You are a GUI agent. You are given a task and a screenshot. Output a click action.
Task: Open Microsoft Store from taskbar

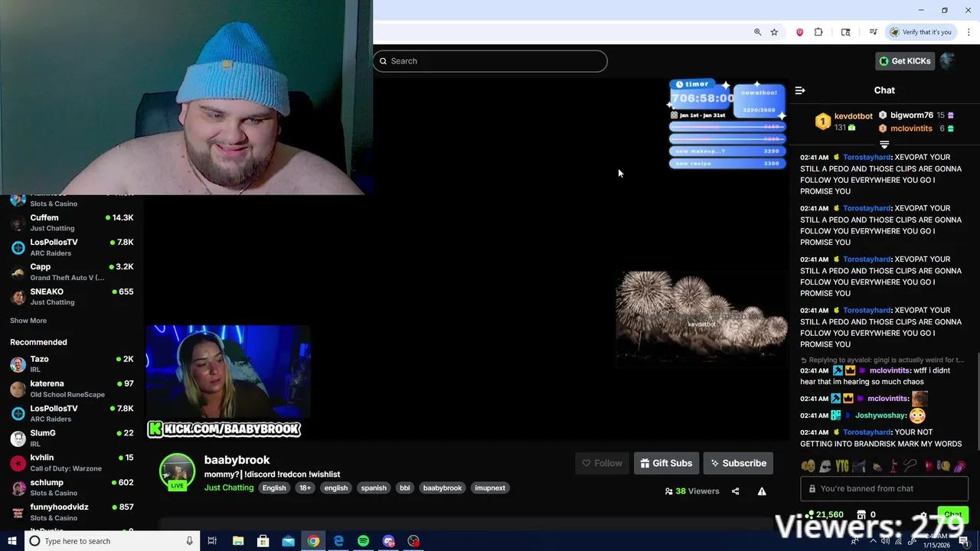[x=263, y=541]
